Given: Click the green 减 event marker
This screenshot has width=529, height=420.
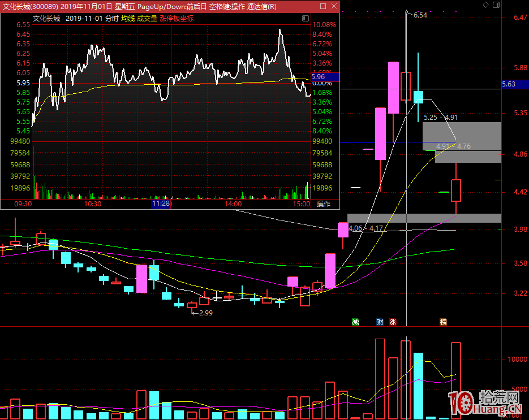Looking at the screenshot, I should pyautogui.click(x=355, y=322).
